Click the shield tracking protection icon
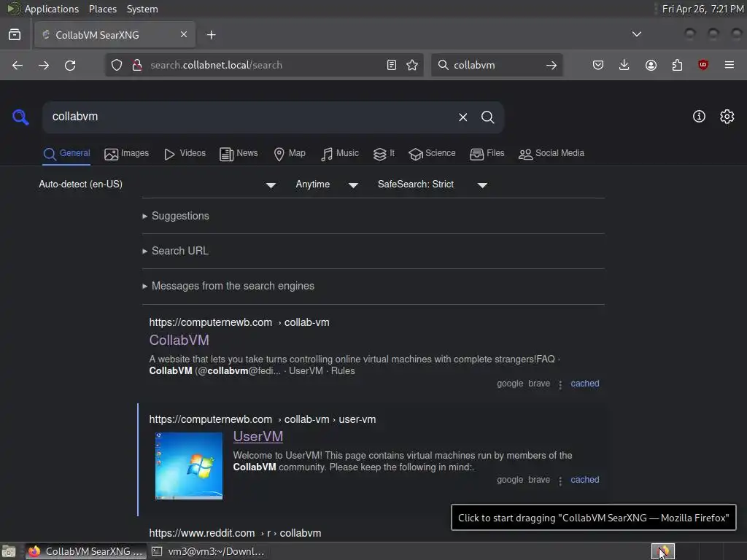 (117, 65)
